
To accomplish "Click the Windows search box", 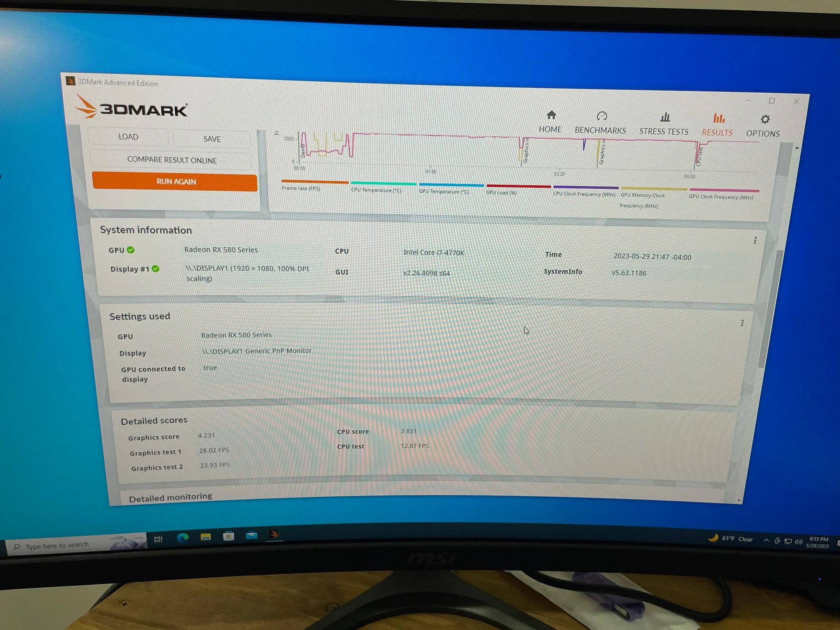I will tap(76, 545).
